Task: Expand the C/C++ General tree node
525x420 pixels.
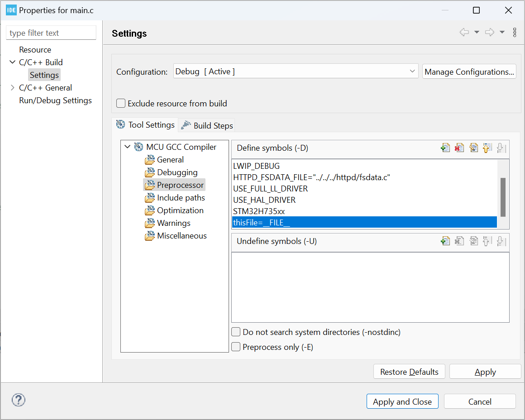Action: click(x=12, y=88)
